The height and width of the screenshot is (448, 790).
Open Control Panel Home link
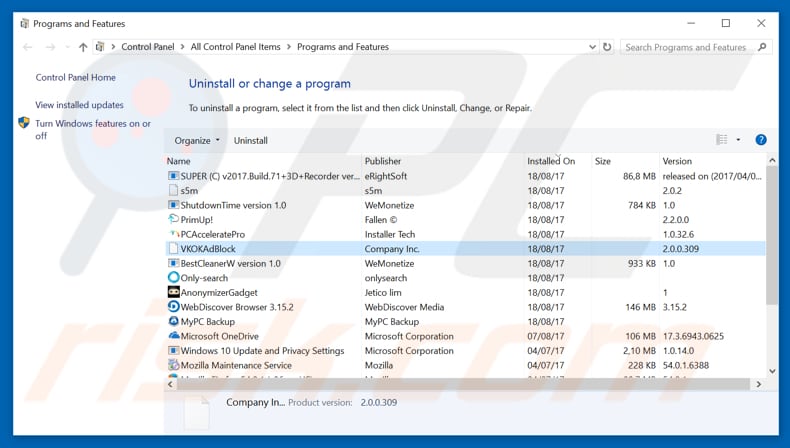coord(76,78)
